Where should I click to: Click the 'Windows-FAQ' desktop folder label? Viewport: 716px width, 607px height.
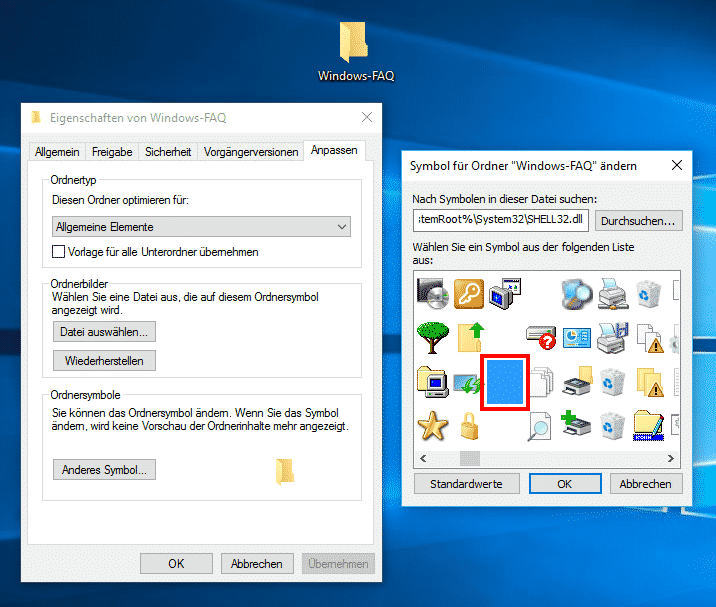[x=356, y=76]
